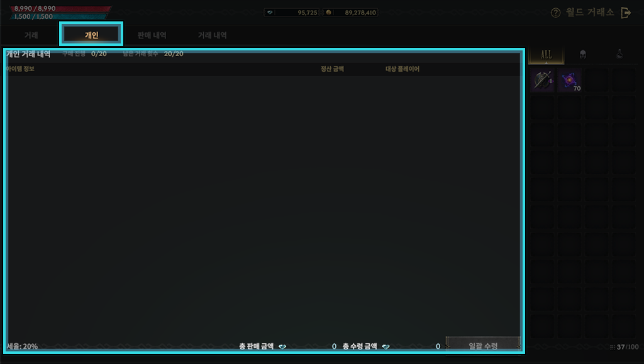Open the 거래 tab
644x364 pixels.
pos(31,35)
